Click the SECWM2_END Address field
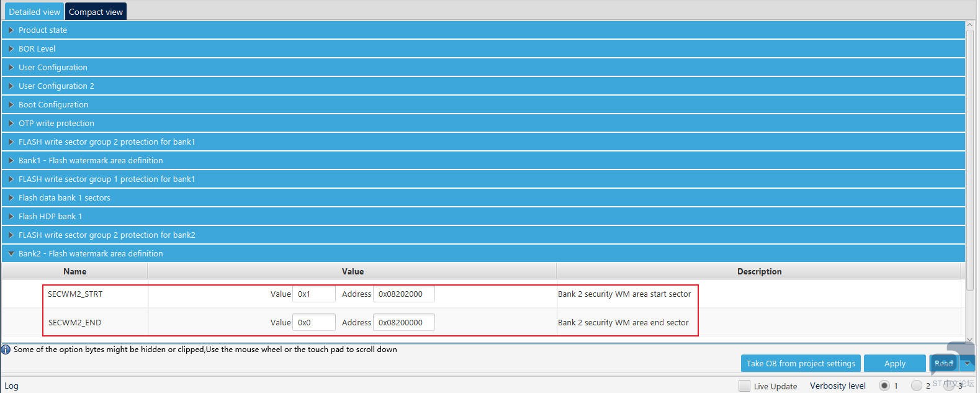 point(403,322)
